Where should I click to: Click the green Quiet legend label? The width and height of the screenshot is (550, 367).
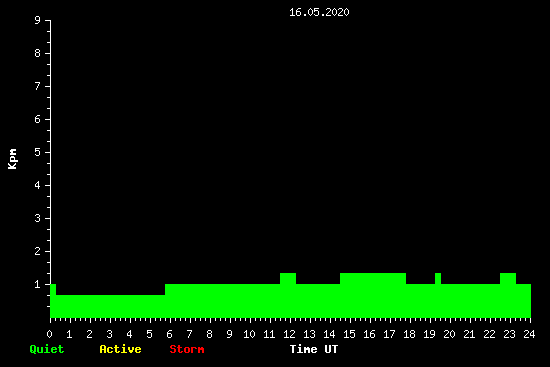(x=47, y=349)
